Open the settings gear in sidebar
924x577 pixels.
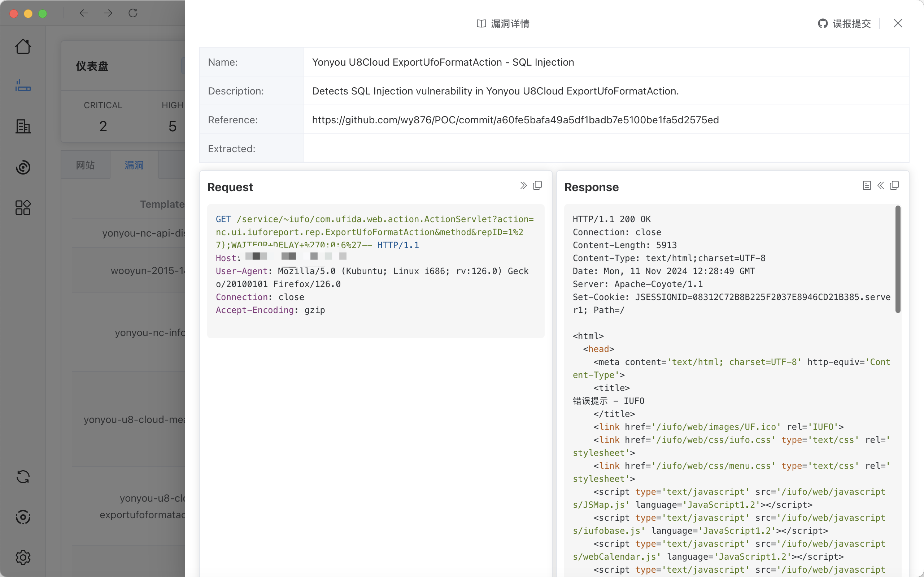pyautogui.click(x=23, y=558)
